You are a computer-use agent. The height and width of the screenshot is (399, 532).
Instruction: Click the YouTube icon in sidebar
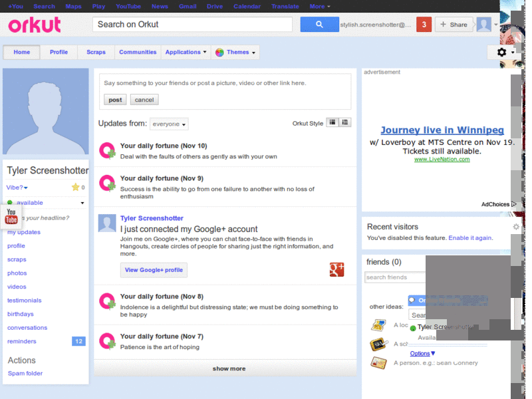pos(11,216)
